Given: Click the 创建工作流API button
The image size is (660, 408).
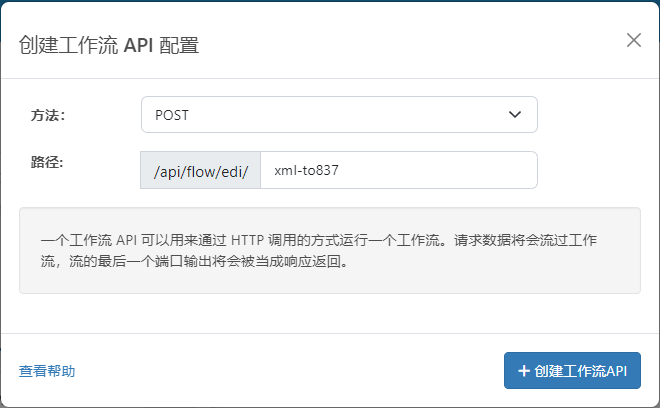Looking at the screenshot, I should click(x=572, y=371).
